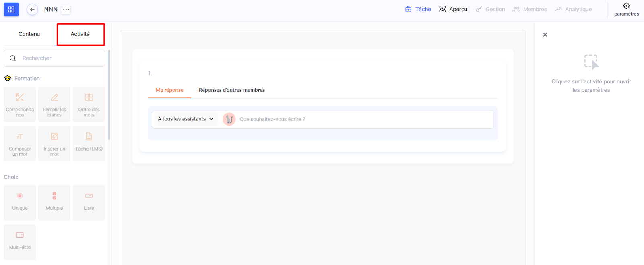The width and height of the screenshot is (644, 265).
Task: Select the Activité tab
Action: pyautogui.click(x=80, y=34)
